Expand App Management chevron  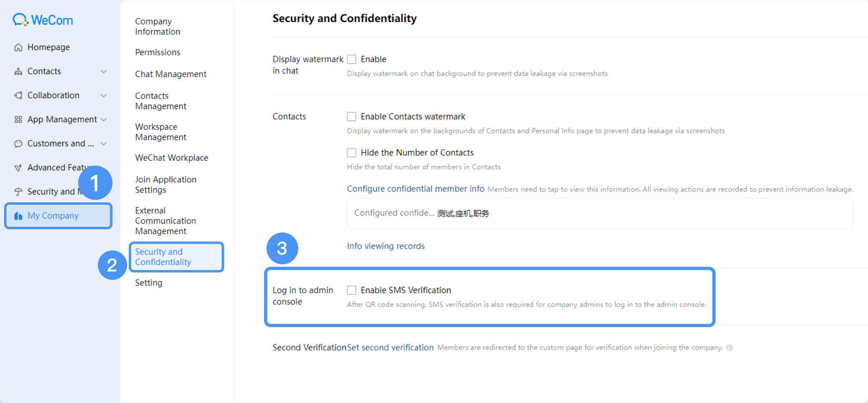[104, 120]
